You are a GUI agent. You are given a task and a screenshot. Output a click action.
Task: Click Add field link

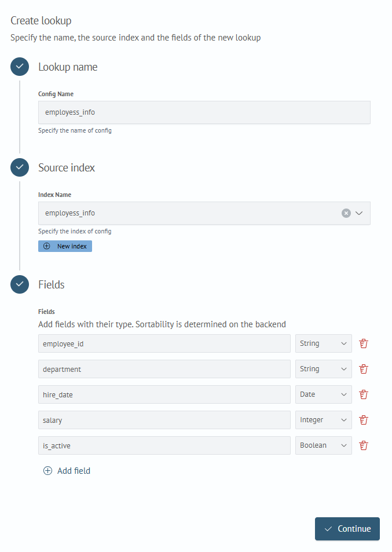(x=67, y=471)
